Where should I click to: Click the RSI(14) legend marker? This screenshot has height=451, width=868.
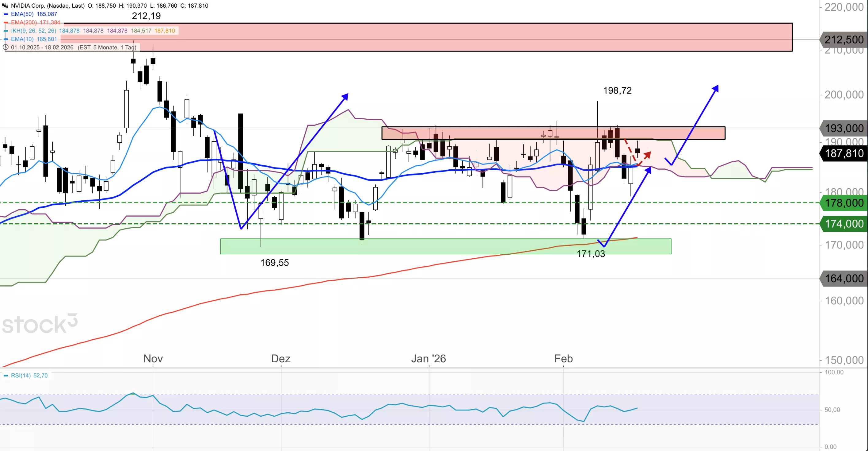pos(6,376)
